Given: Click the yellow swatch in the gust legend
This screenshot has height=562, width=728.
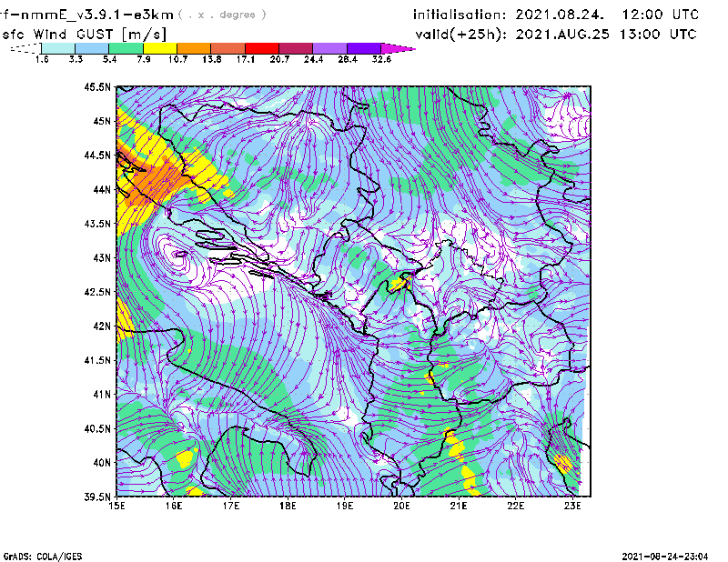Looking at the screenshot, I should click(x=159, y=47).
